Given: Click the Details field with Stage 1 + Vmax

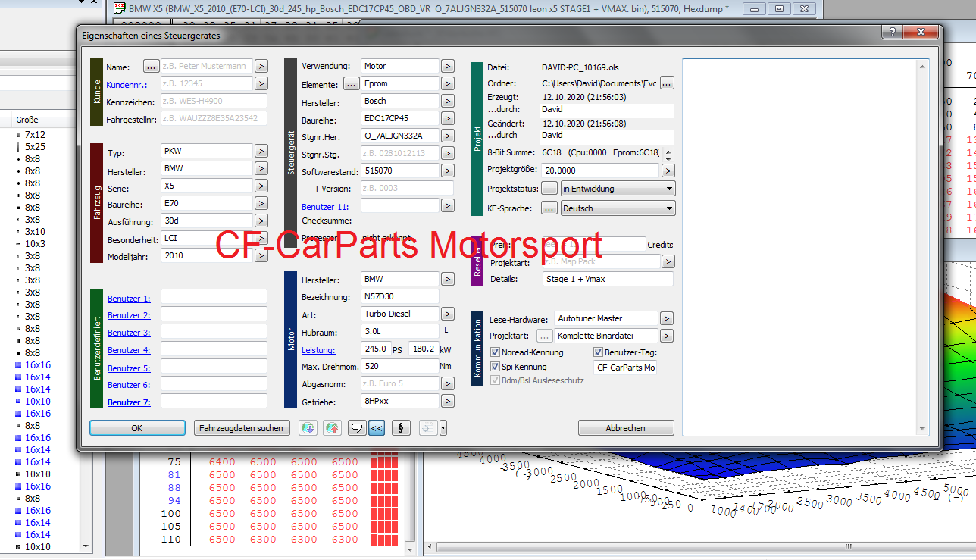Looking at the screenshot, I should coord(608,279).
